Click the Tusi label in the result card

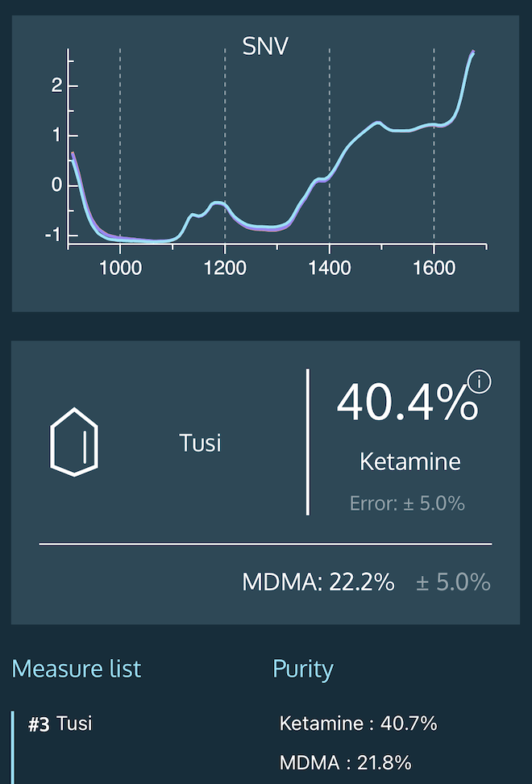click(201, 443)
